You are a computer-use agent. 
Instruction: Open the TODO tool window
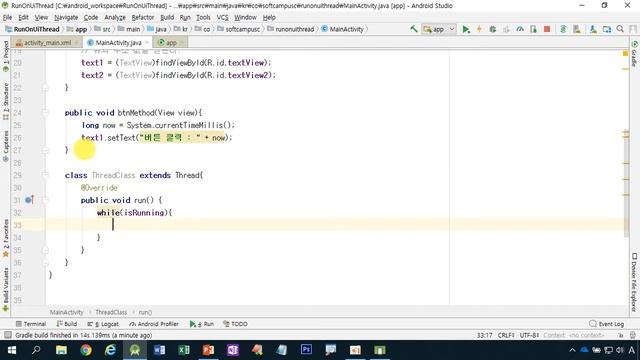click(236, 324)
